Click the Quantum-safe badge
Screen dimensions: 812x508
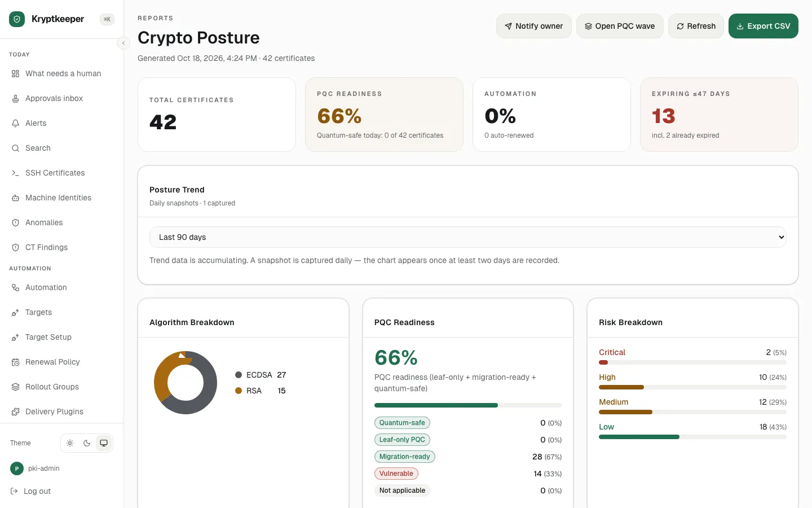tap(402, 423)
